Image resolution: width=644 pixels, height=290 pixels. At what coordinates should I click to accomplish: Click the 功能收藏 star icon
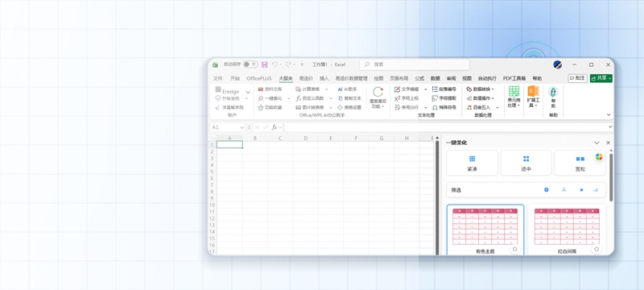[x=260, y=108]
